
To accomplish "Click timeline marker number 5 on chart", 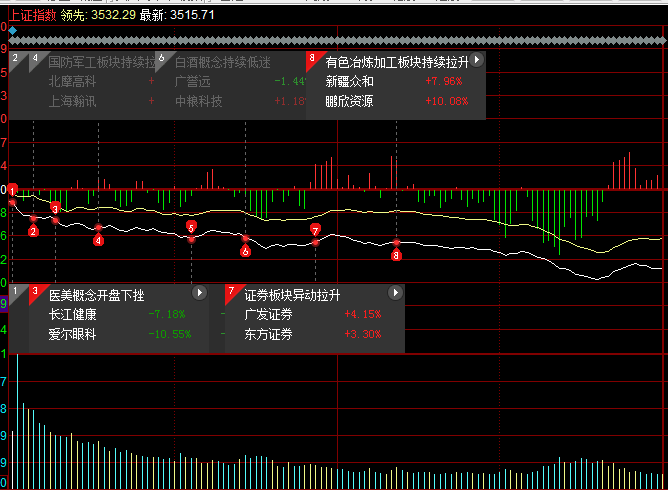I will coord(191,227).
